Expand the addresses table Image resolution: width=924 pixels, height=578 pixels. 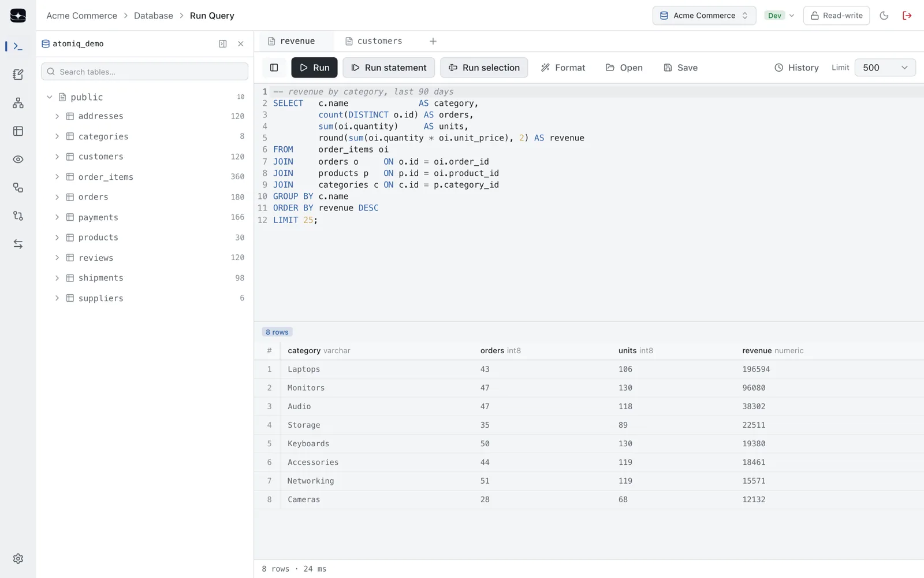[x=57, y=116]
